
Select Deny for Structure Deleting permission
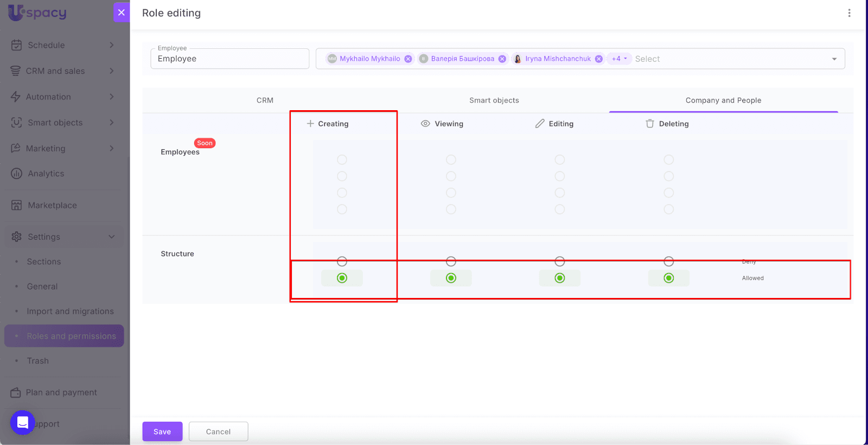click(668, 262)
